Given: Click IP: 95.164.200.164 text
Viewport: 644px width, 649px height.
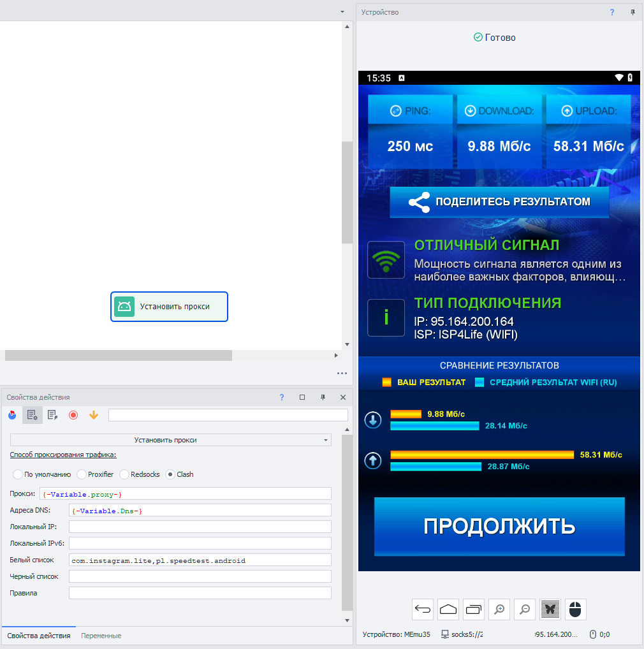Looking at the screenshot, I should point(464,321).
